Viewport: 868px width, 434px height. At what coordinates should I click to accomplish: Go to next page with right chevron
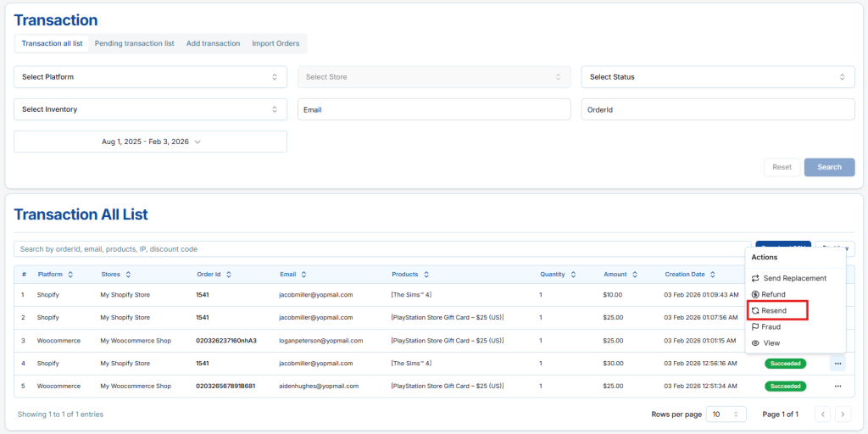(843, 415)
